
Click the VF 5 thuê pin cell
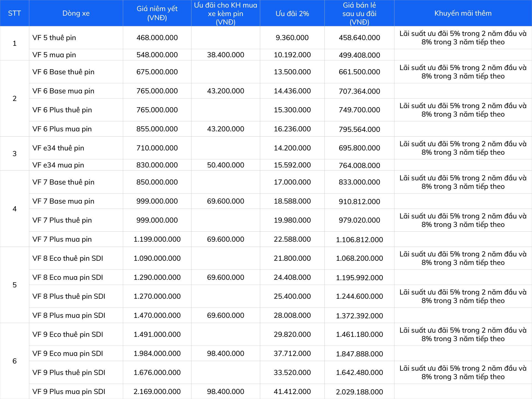click(x=54, y=38)
